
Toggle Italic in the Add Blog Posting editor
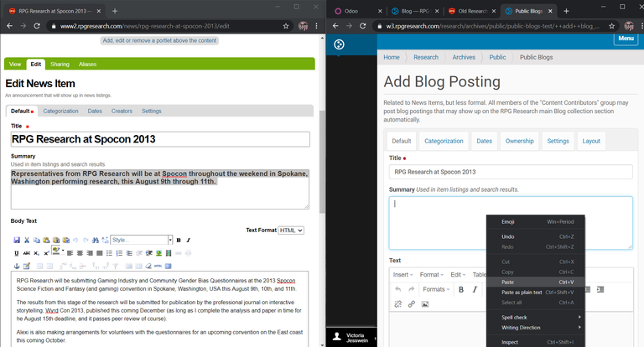[475, 289]
